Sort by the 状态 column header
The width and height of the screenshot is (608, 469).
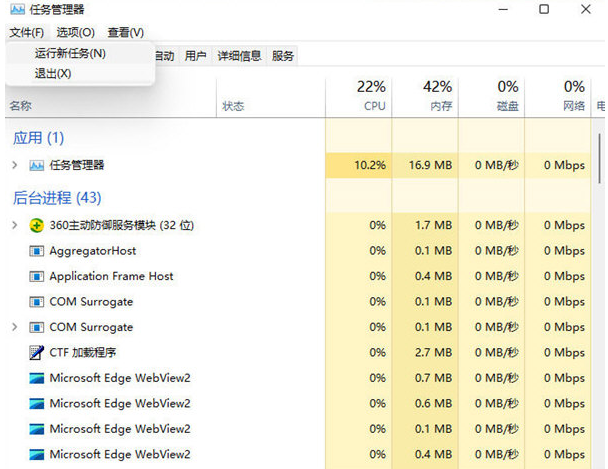coord(271,98)
